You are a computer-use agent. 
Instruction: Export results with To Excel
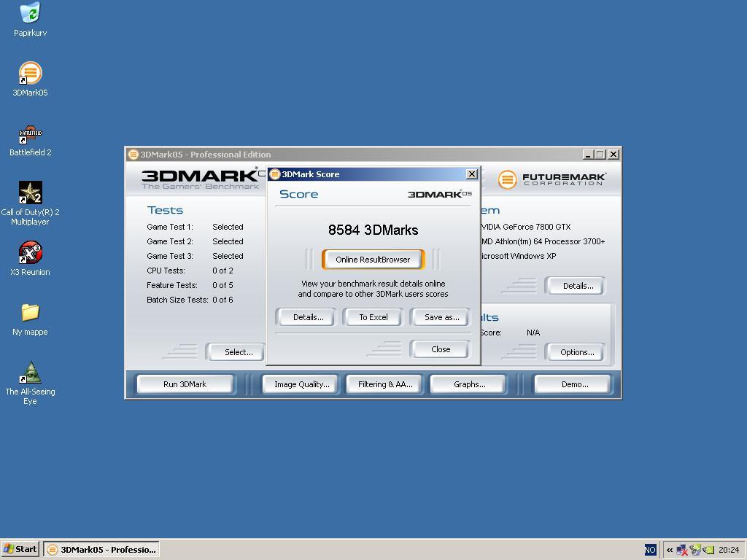tap(373, 317)
